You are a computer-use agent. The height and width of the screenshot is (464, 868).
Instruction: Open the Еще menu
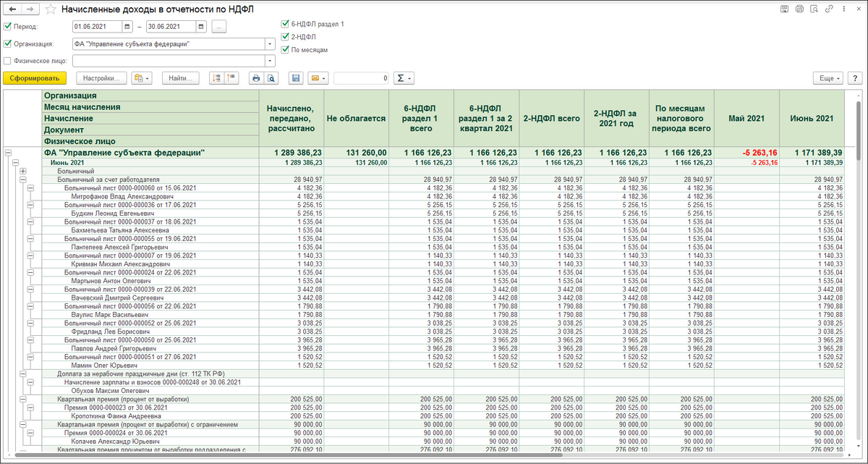tap(827, 78)
